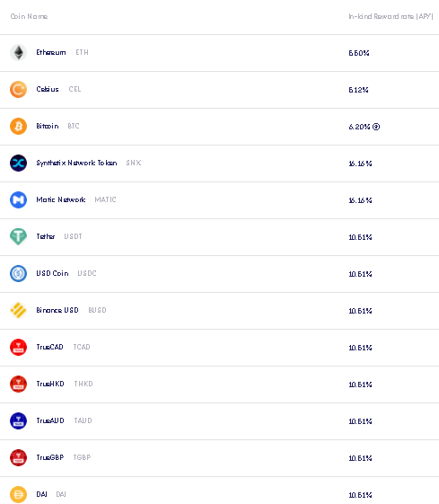Open info icon beside Bitcoin 6.20% rate

(x=376, y=127)
